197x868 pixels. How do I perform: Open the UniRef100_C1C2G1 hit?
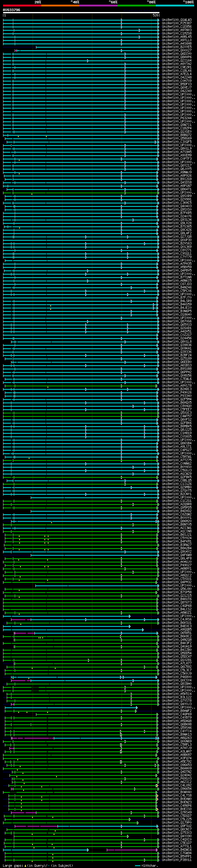177,501
